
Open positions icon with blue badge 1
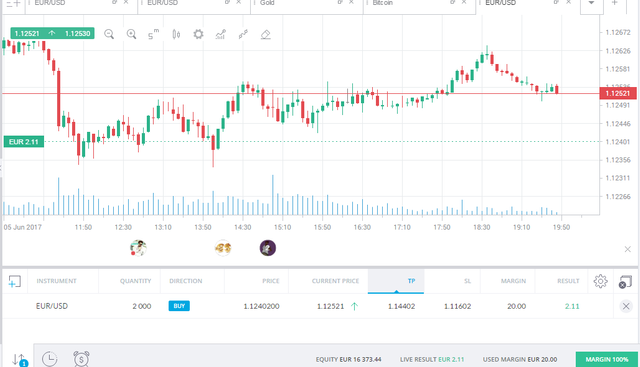pos(19,360)
